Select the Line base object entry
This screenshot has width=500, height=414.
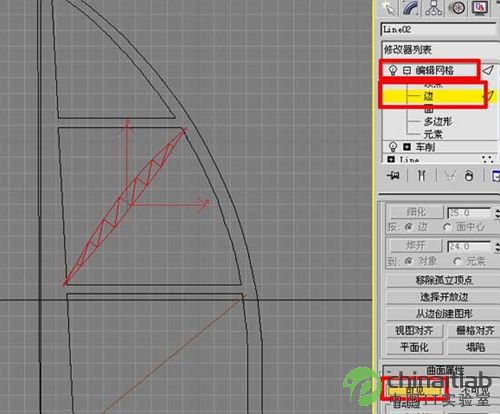click(409, 160)
